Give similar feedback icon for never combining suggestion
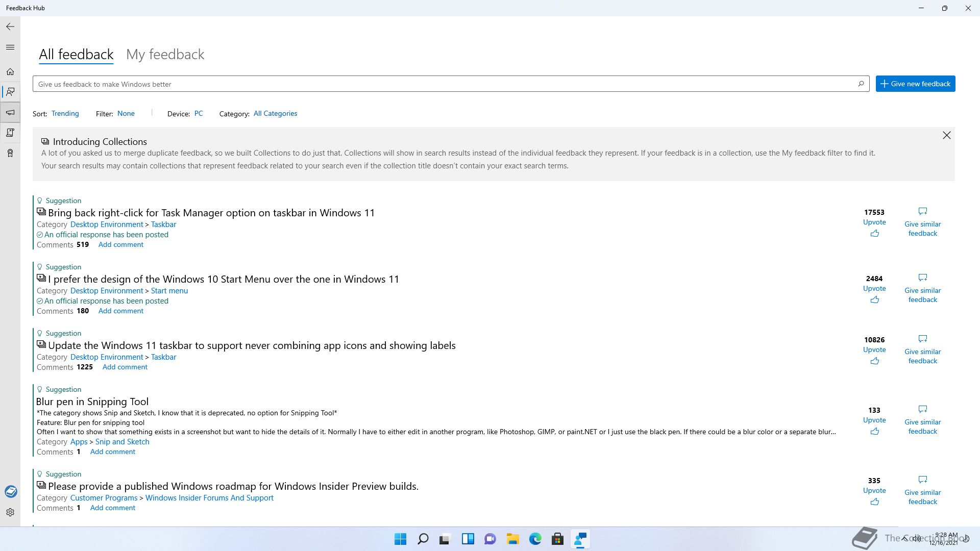Image resolution: width=980 pixels, height=551 pixels. pos(923,339)
